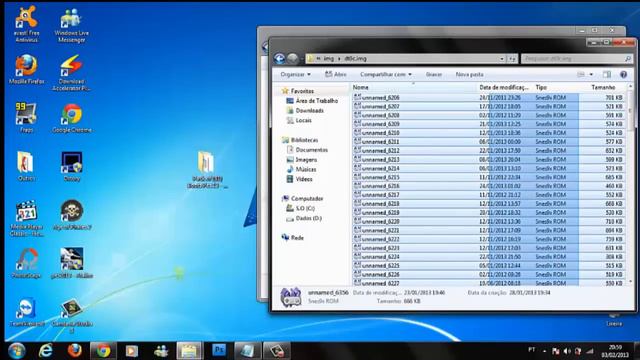Select Vídeos library
The height and width of the screenshot is (360, 640).
[300, 179]
